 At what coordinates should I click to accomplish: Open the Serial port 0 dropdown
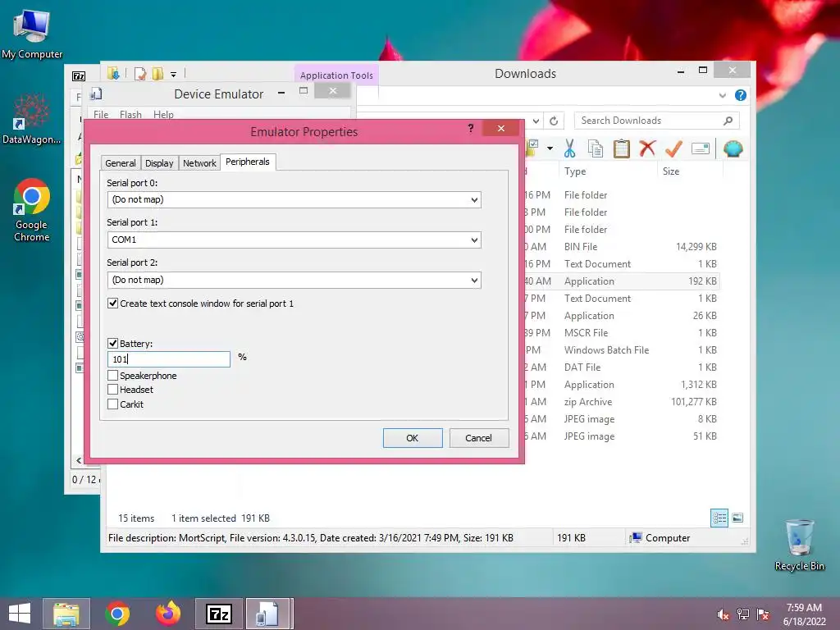coord(474,200)
